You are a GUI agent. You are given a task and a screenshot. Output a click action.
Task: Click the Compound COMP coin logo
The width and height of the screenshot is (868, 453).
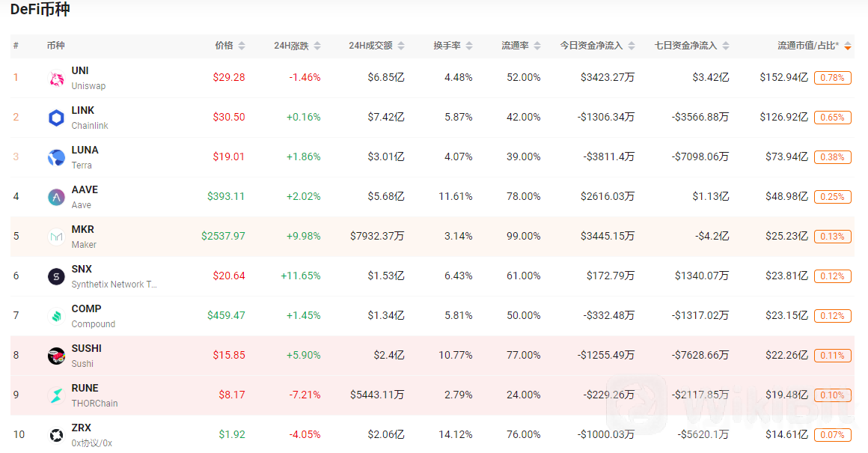[56, 316]
